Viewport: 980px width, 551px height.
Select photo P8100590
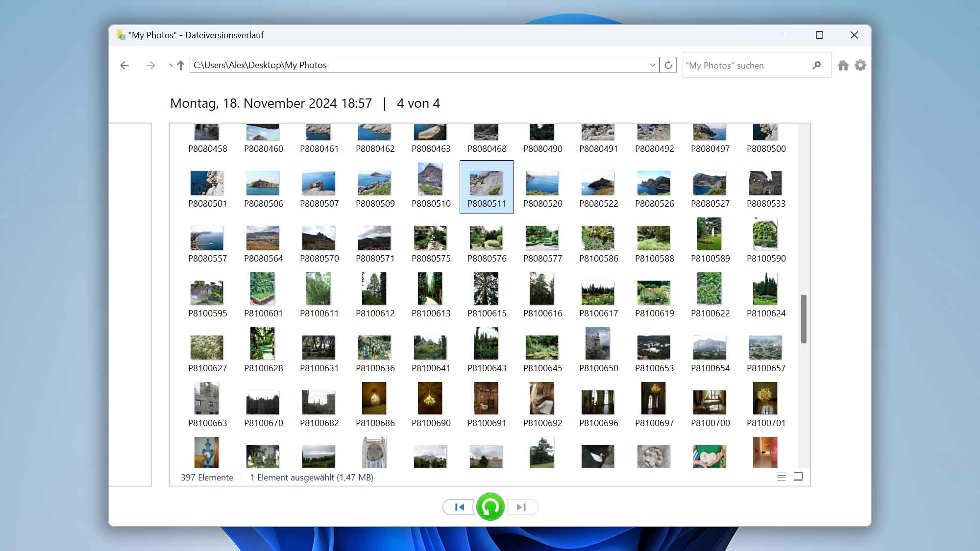[x=766, y=242]
